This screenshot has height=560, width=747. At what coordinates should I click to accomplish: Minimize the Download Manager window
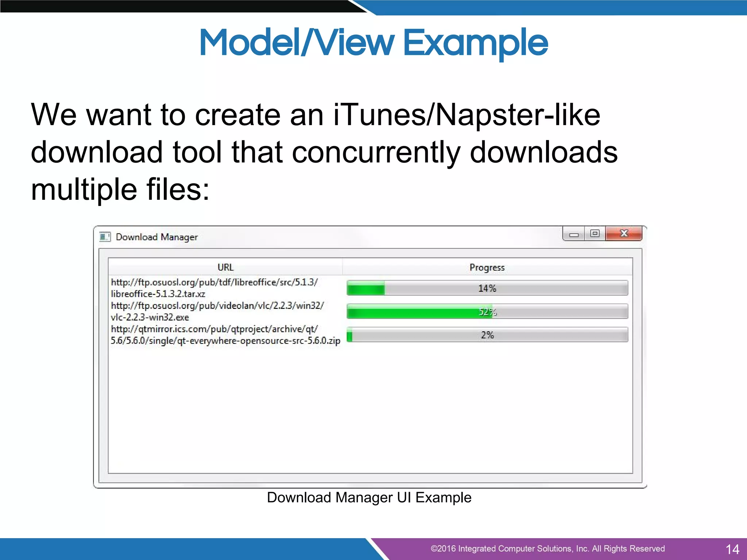coord(574,234)
